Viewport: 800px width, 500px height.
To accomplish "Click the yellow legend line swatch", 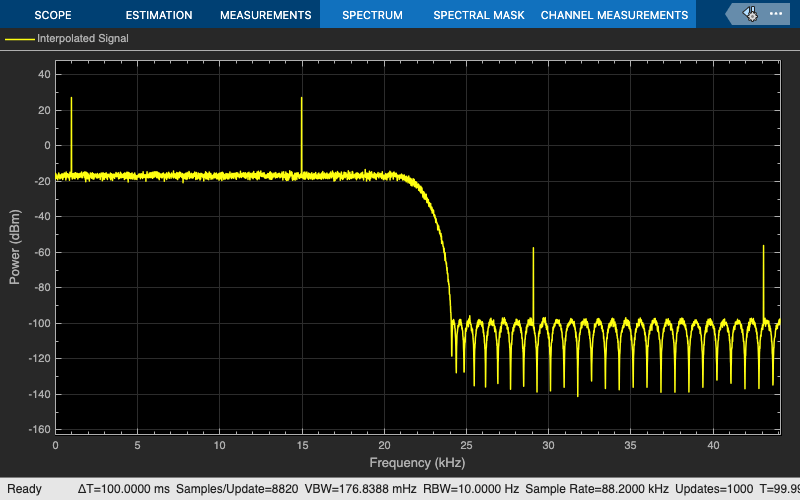I will [x=19, y=39].
